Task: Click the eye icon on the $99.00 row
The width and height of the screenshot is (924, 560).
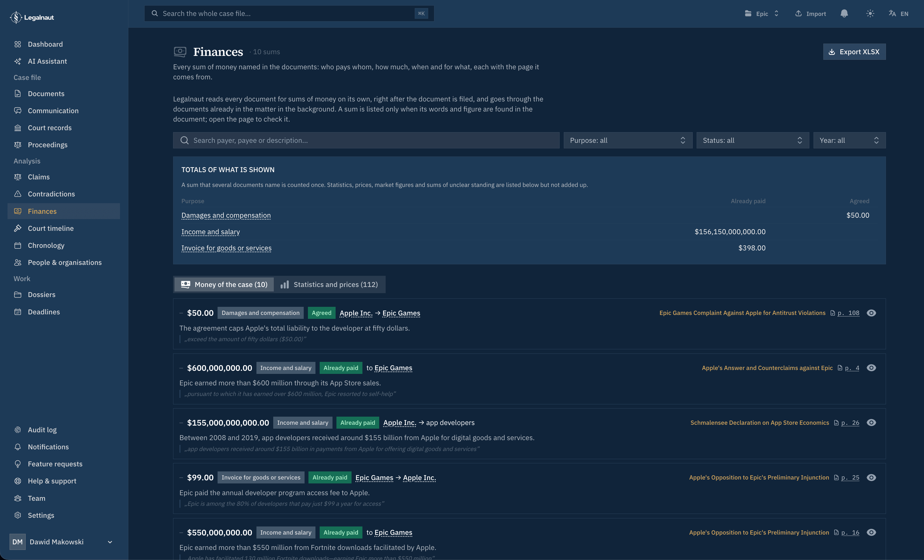Action: coord(871,478)
